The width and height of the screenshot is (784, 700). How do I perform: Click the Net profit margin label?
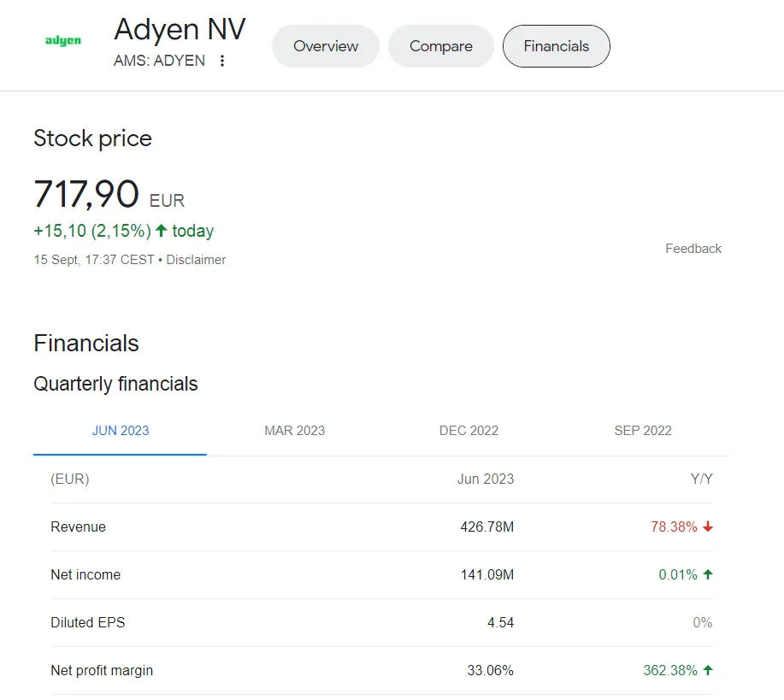pos(102,670)
